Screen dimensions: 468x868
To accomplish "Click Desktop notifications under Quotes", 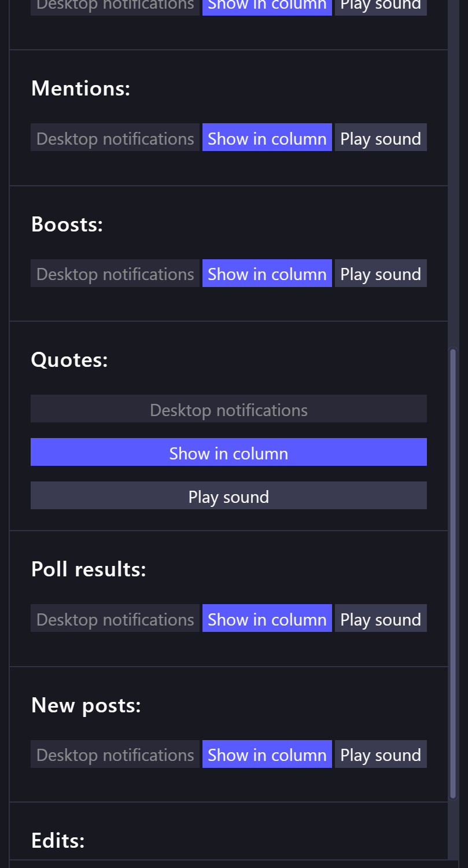I will (x=229, y=409).
